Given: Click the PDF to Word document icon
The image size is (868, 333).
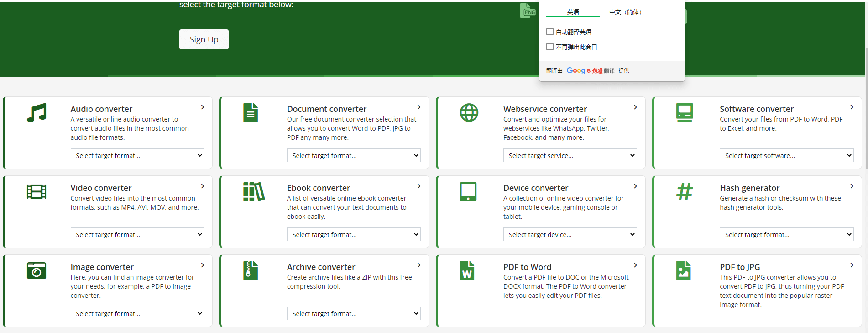Looking at the screenshot, I should [x=467, y=270].
